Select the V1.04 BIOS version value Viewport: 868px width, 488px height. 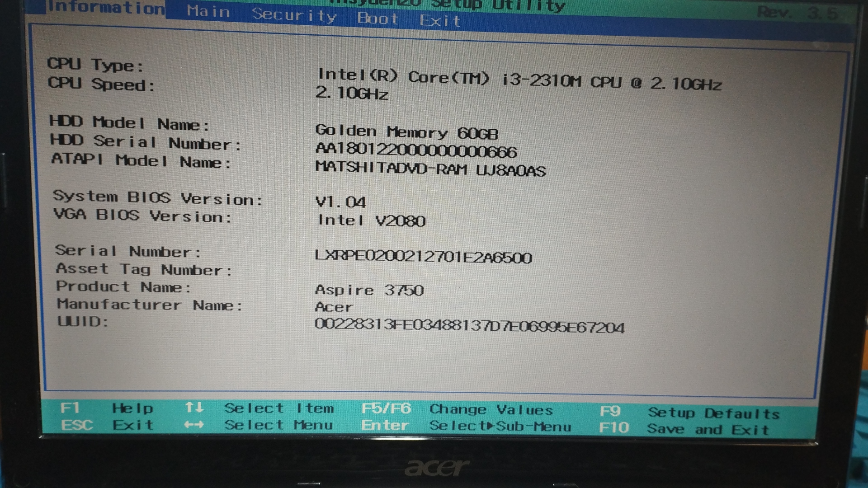click(340, 202)
